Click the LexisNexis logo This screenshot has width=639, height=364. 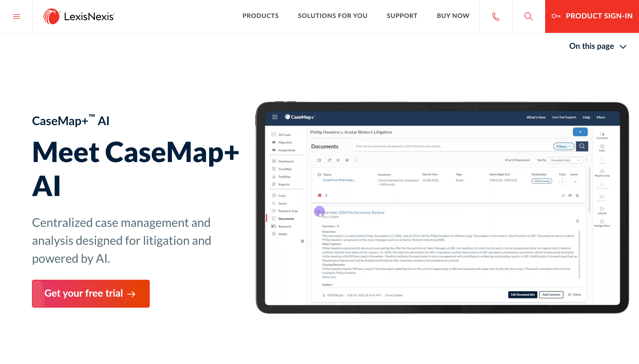tap(79, 16)
